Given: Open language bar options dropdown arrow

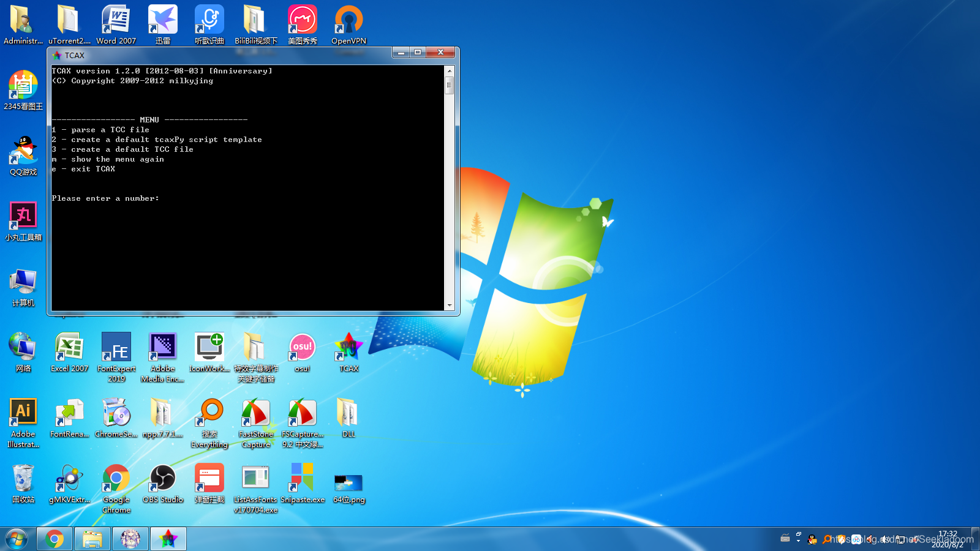Looking at the screenshot, I should (x=798, y=541).
